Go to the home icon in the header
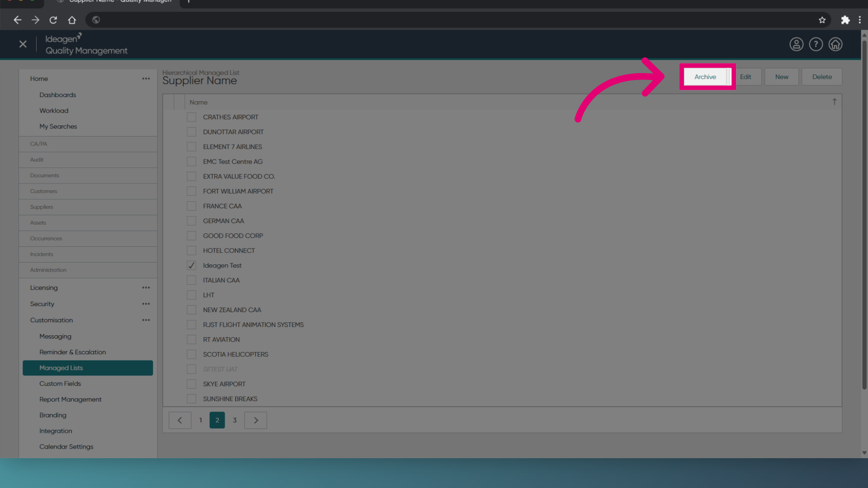 835,44
